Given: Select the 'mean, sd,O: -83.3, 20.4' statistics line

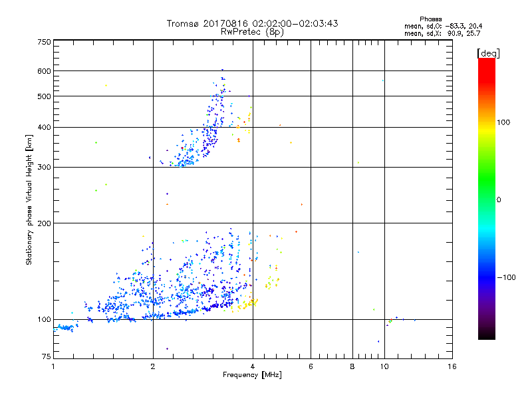Looking at the screenshot, I should (443, 26).
